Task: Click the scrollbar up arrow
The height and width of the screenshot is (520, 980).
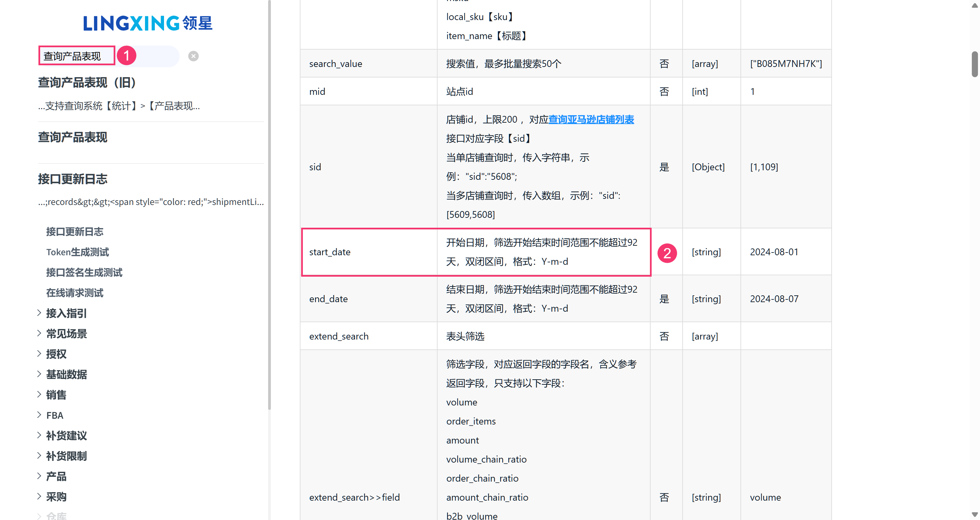Action: (974, 5)
